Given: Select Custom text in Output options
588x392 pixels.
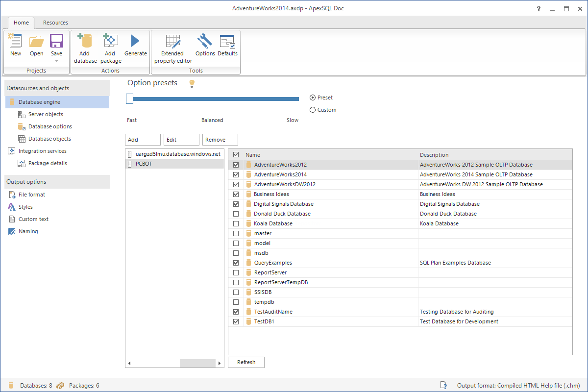Looking at the screenshot, I should tap(34, 219).
